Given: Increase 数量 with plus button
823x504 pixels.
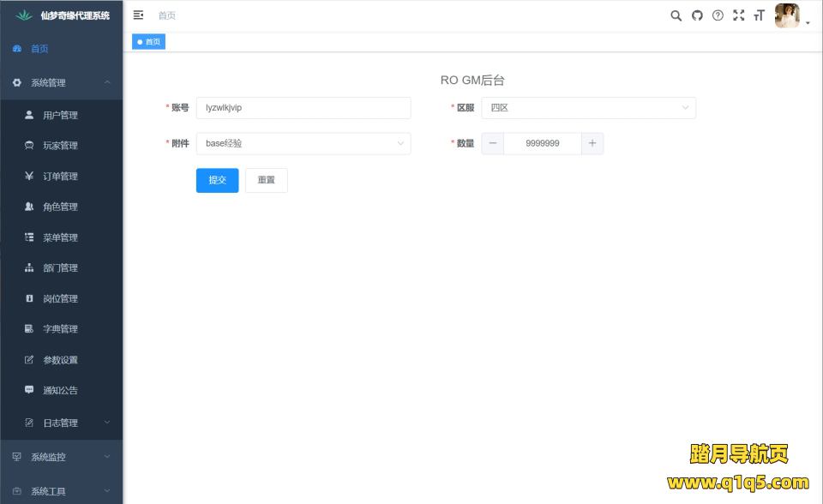Looking at the screenshot, I should [592, 144].
